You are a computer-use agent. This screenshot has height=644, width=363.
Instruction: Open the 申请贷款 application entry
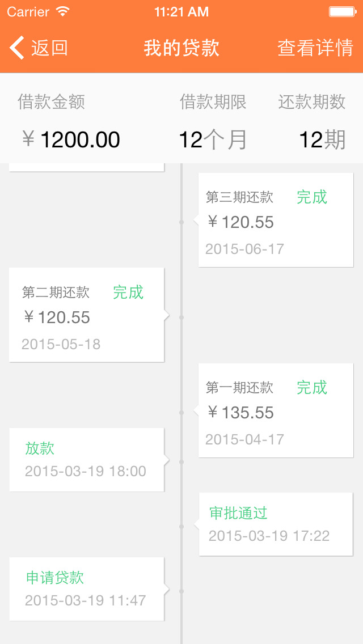point(87,589)
